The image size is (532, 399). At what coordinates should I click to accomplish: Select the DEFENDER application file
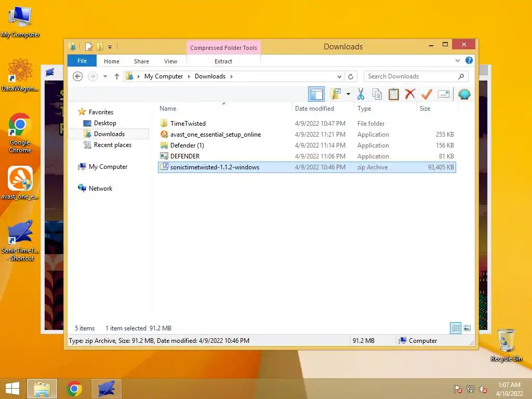click(x=307, y=156)
